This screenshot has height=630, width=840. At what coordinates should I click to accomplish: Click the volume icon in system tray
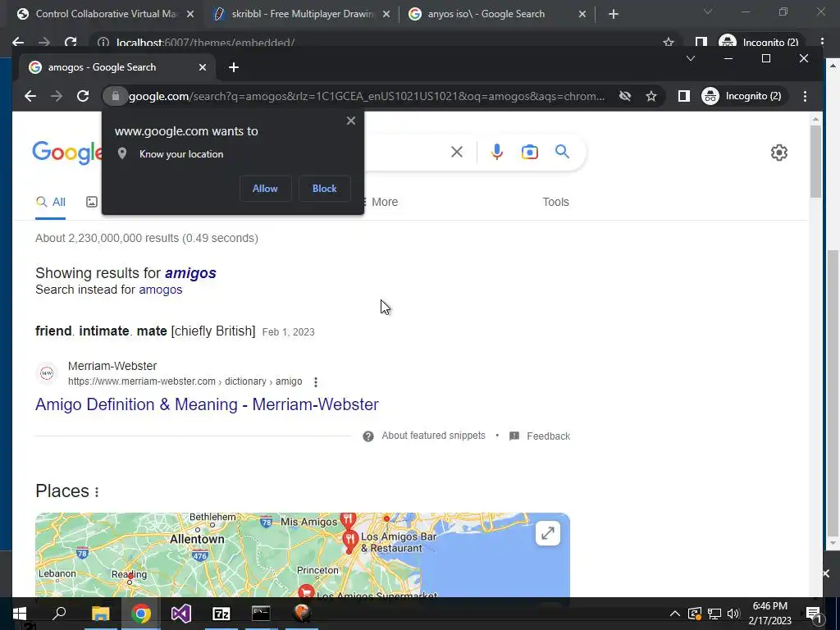[x=733, y=614]
